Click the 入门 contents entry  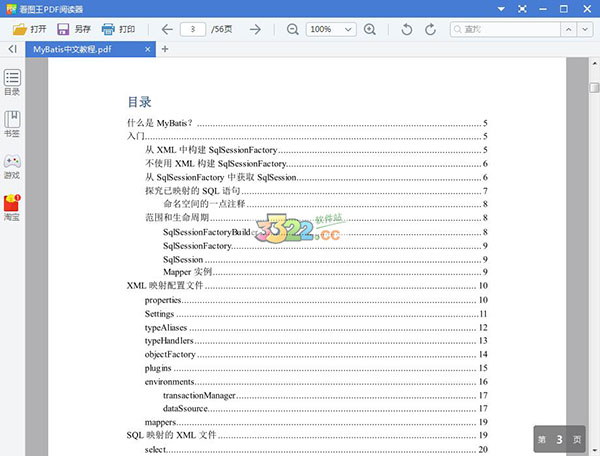[307, 136]
